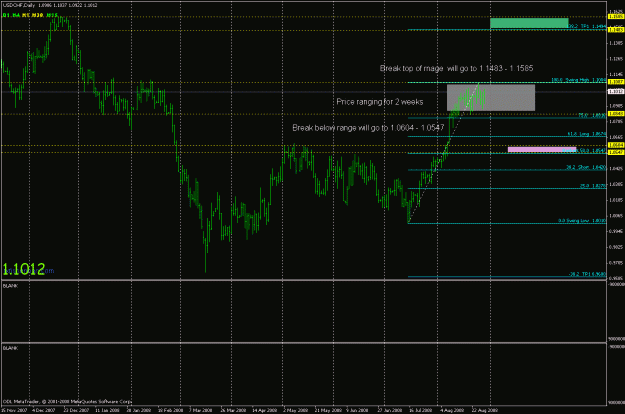Viewport: 625px width, 414px height.
Task: Select the -38.2 TP1 Fibonacci label at bottom
Action: [587, 274]
